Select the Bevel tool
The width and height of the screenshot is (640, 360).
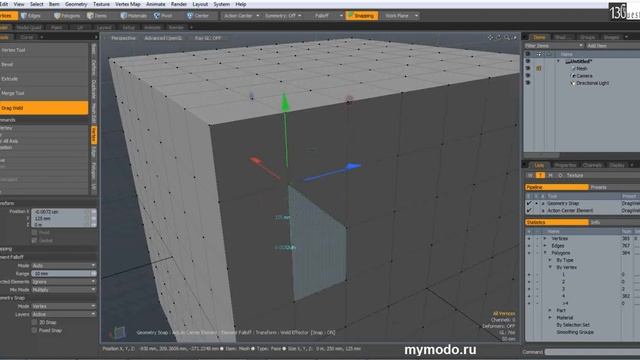tap(44, 64)
